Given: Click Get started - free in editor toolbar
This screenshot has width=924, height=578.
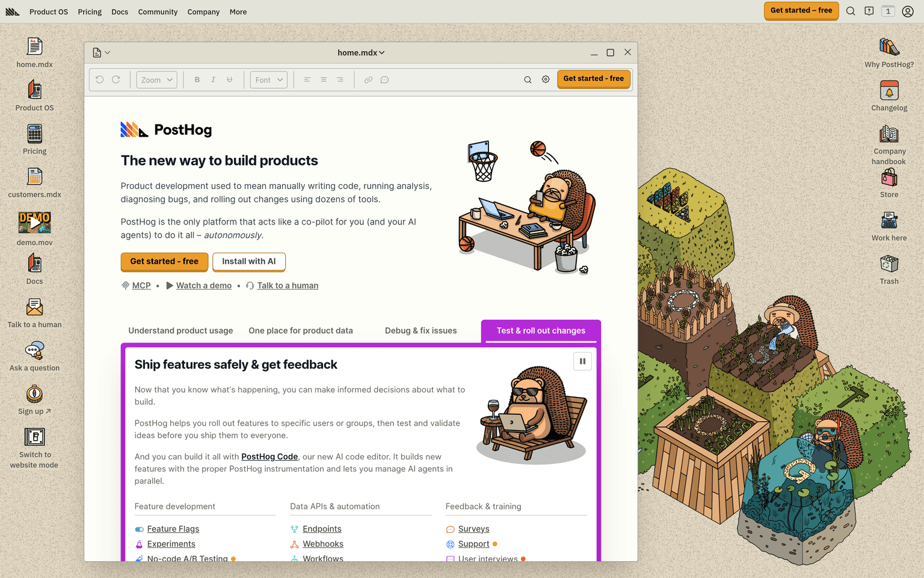Looking at the screenshot, I should coord(594,79).
